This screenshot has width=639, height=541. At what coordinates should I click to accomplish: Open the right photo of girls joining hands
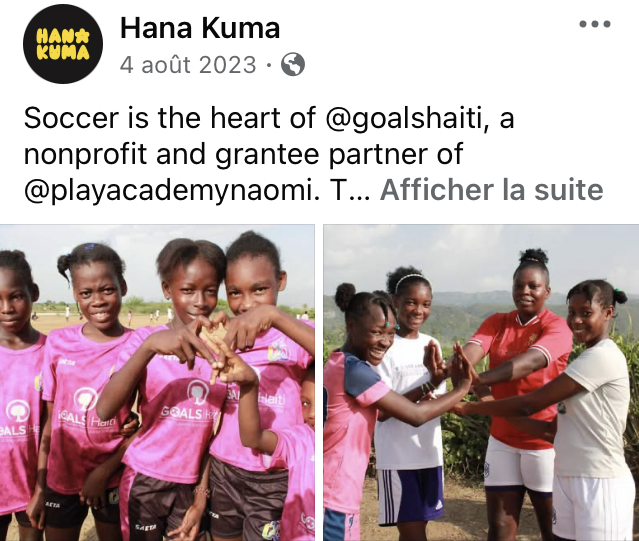pos(481,383)
